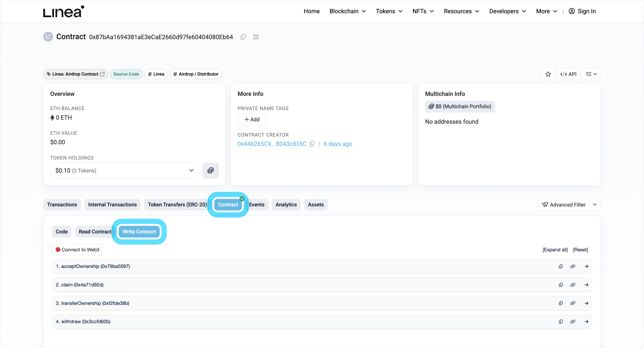Viewport: 644px width, 348px height.
Task: Open the creation transaction 6 days ago
Action: 338,144
